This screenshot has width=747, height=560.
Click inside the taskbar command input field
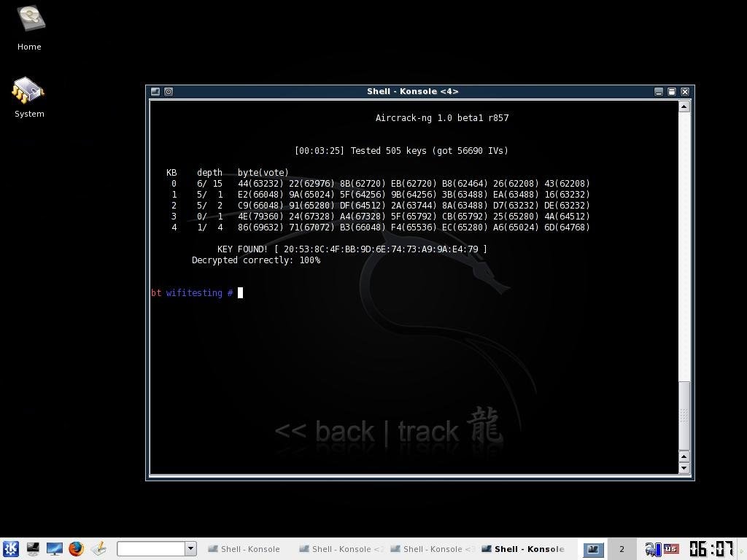pos(151,548)
